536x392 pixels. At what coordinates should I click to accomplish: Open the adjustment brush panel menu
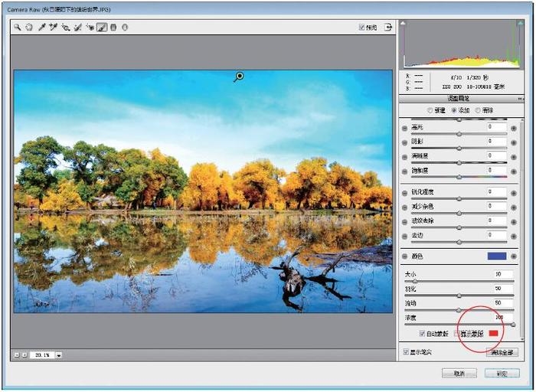pos(520,99)
